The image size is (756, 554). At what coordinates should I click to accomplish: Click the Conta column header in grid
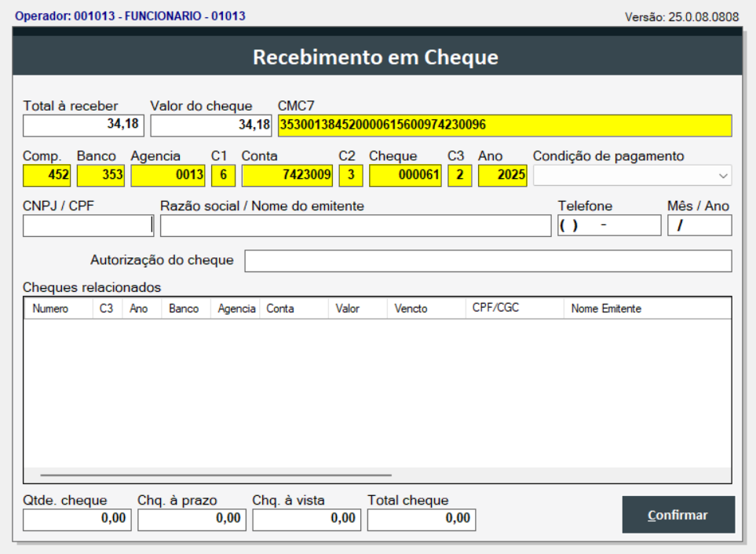(294, 308)
